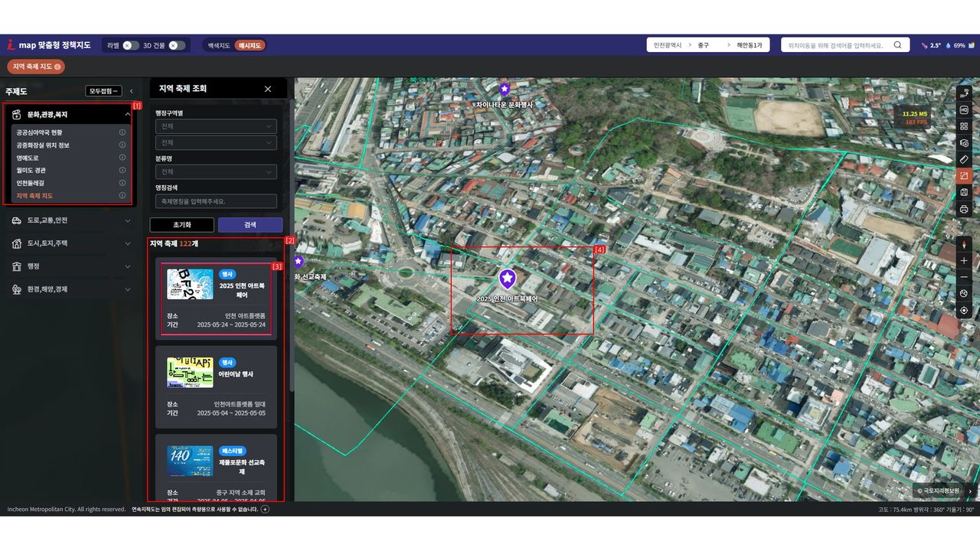Zoom in with the plus icon
This screenshot has width=980, height=551.
point(964,261)
